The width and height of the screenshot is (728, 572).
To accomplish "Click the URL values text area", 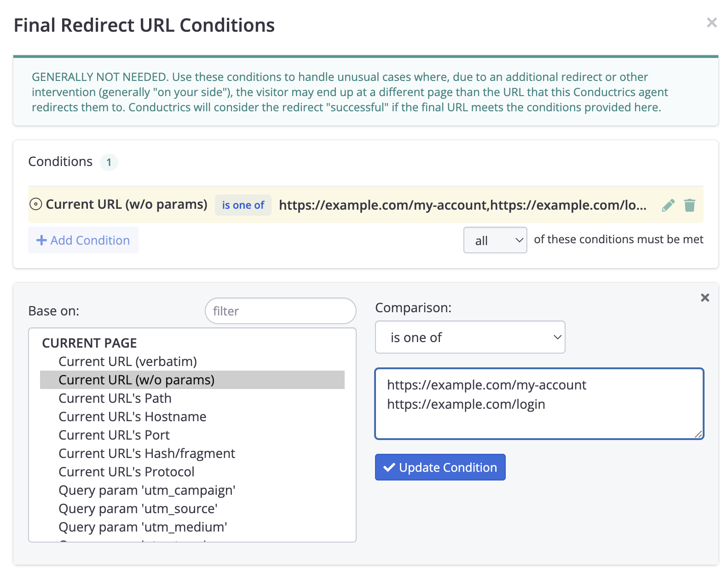I will coord(539,403).
